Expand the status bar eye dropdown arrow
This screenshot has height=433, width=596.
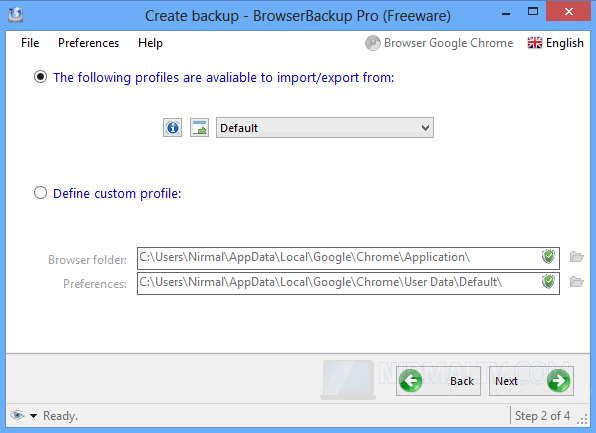point(33,416)
